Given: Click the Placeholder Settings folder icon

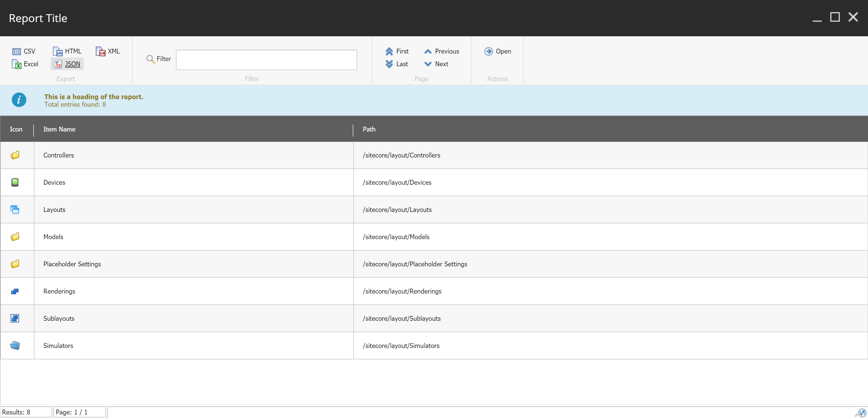Looking at the screenshot, I should point(15,264).
